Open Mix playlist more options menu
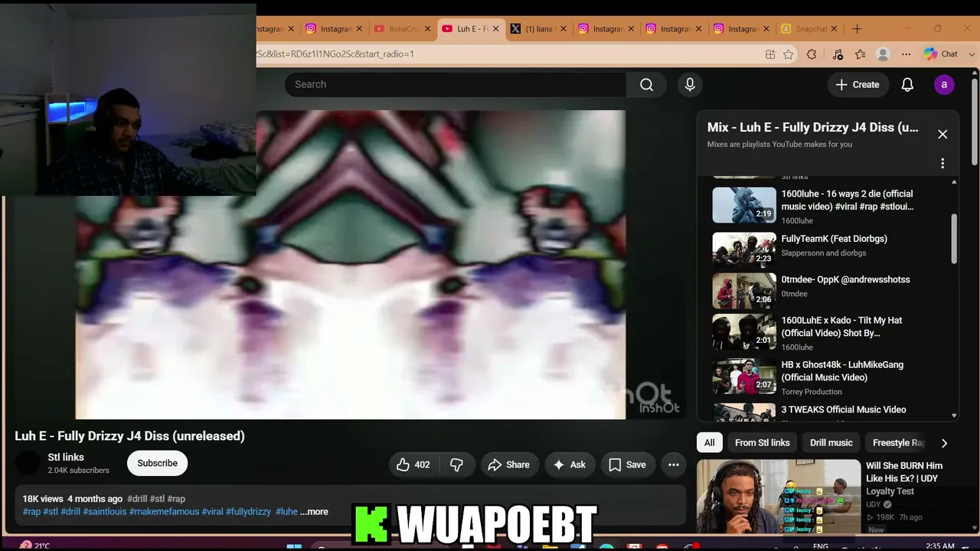Image resolution: width=980 pixels, height=551 pixels. pos(942,163)
